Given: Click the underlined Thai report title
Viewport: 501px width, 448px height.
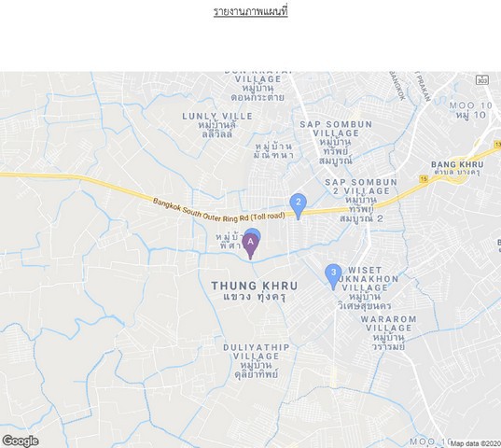Looking at the screenshot, I should 250,11.
